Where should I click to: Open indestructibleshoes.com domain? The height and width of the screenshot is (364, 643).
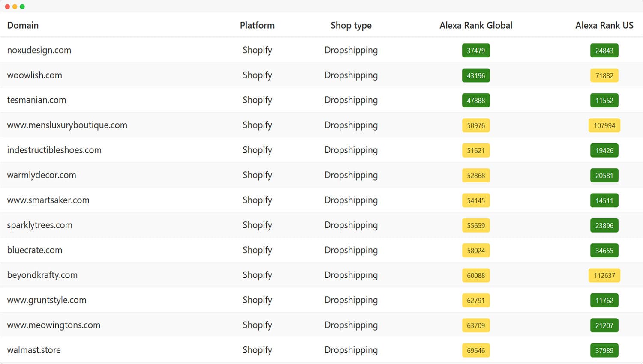(54, 150)
